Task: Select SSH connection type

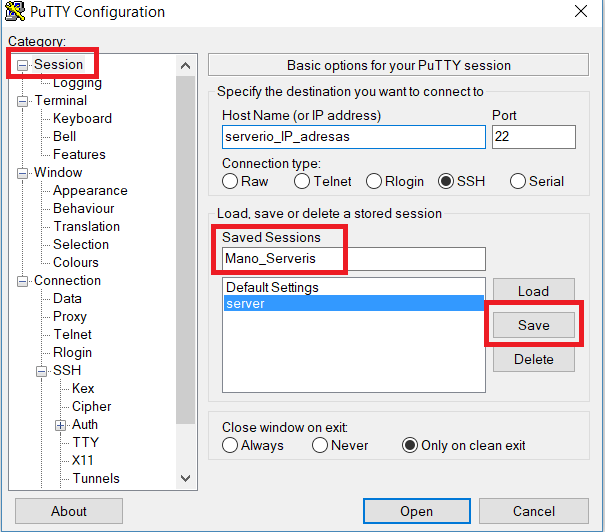Action: point(461,181)
